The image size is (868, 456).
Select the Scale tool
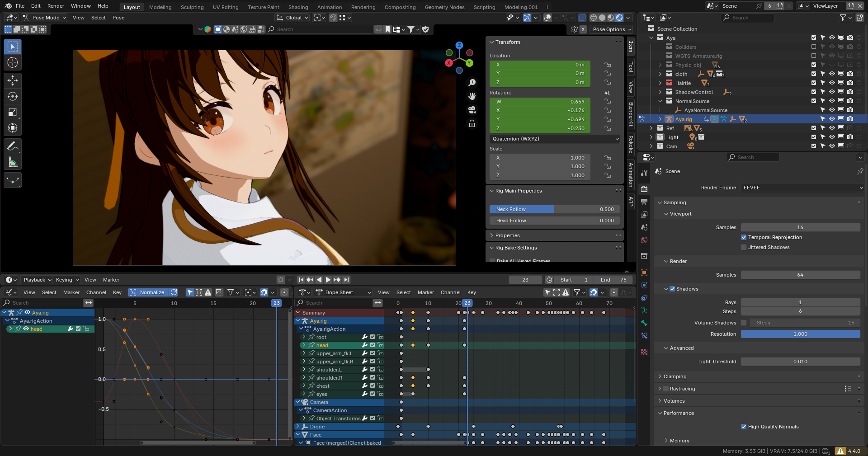pos(13,112)
